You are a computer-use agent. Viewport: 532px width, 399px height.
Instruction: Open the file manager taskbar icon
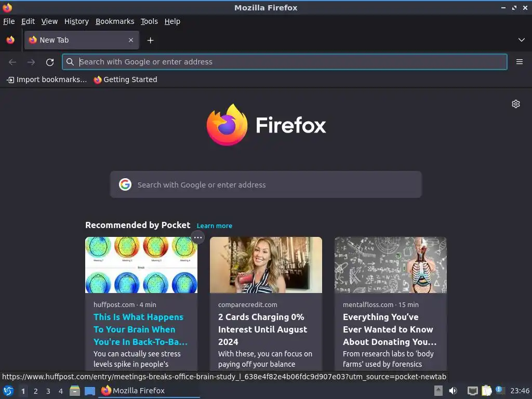point(75,391)
